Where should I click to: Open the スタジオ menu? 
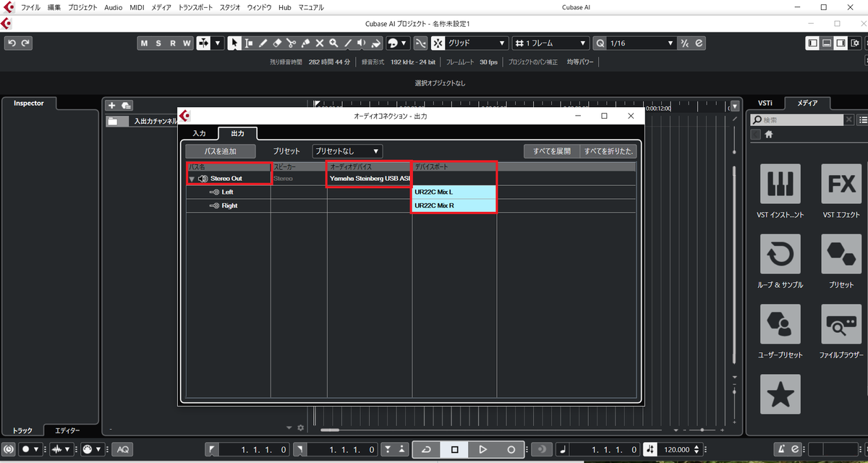[x=231, y=7]
